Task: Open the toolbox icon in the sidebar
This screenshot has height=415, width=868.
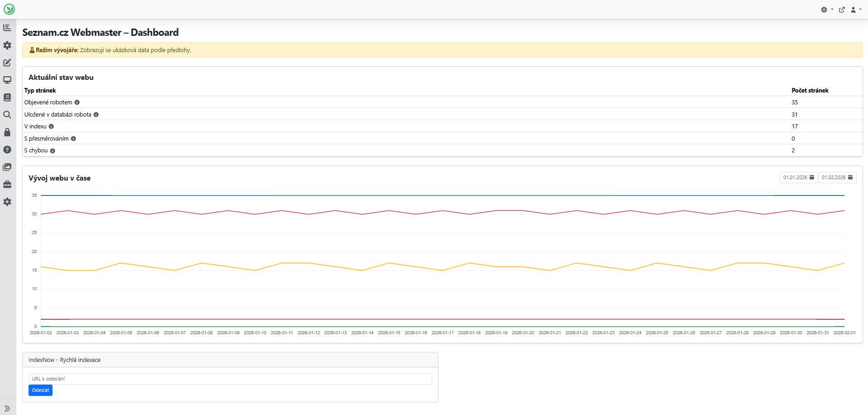Action: [7, 184]
